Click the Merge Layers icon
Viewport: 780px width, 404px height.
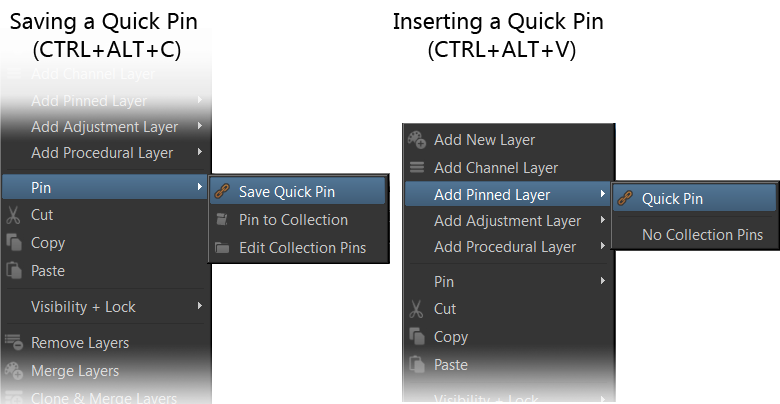[14, 371]
